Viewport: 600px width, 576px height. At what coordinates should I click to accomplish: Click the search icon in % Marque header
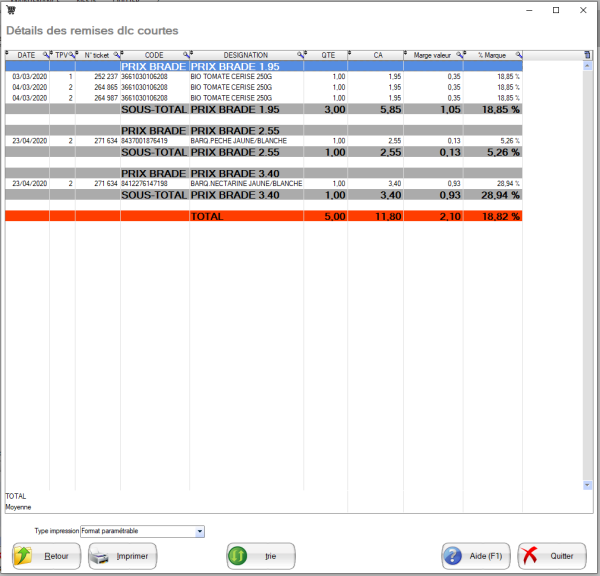tap(517, 55)
